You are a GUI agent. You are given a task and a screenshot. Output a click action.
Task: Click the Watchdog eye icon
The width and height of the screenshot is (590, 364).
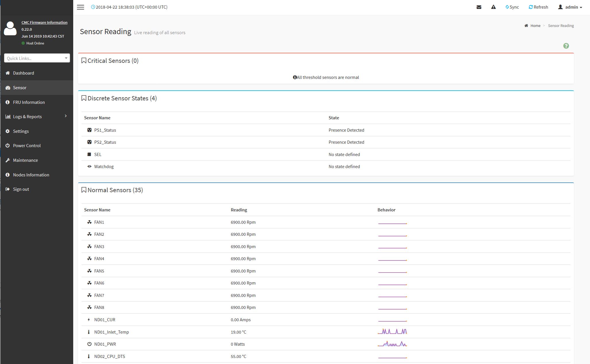coord(89,167)
